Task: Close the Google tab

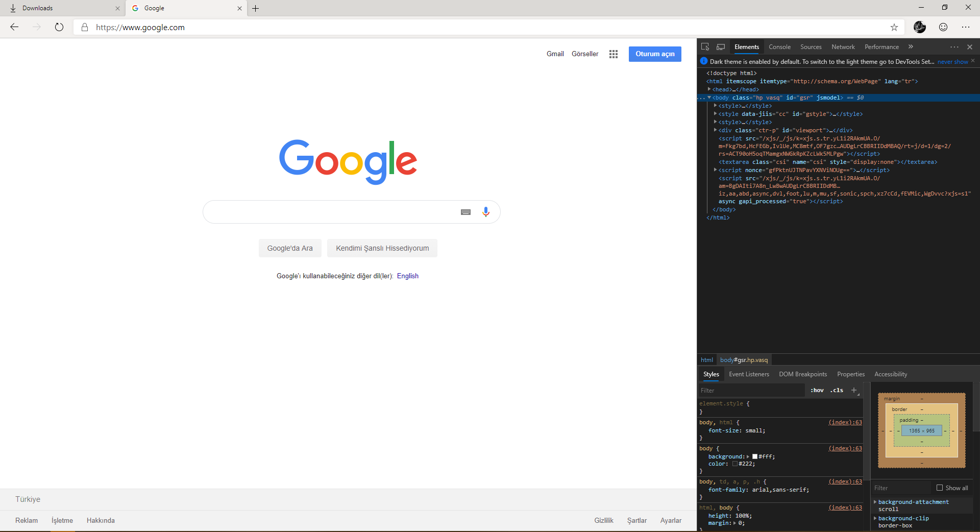Action: coord(240,8)
